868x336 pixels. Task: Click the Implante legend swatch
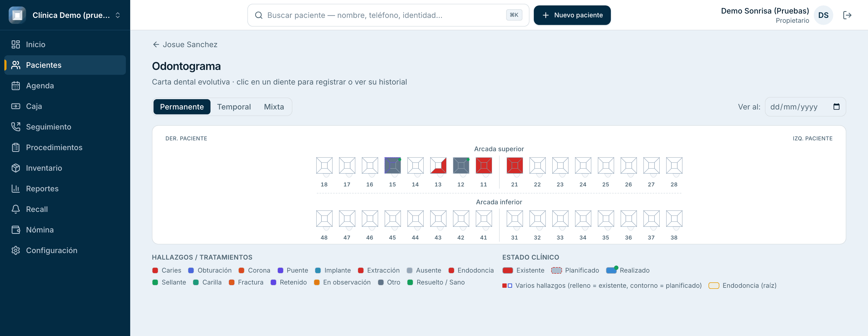tap(318, 270)
